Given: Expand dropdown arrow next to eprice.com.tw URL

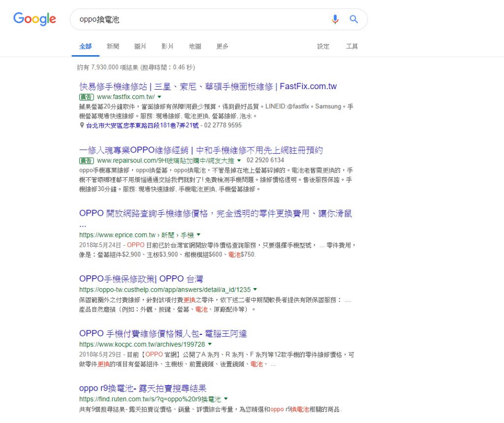Looking at the screenshot, I should [x=198, y=234].
